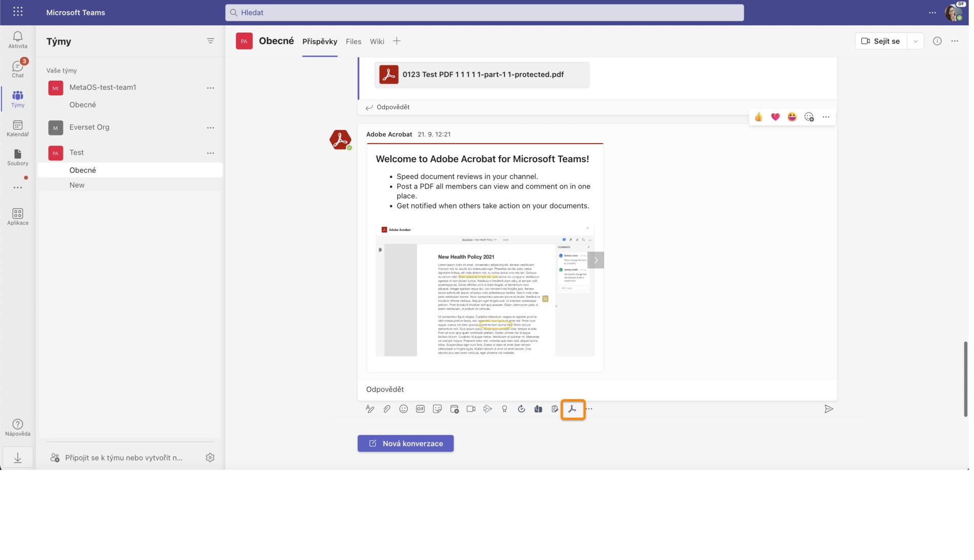Viewport: 974px width, 560px height.
Task: Expand Sejít se dropdown arrow
Action: click(916, 41)
